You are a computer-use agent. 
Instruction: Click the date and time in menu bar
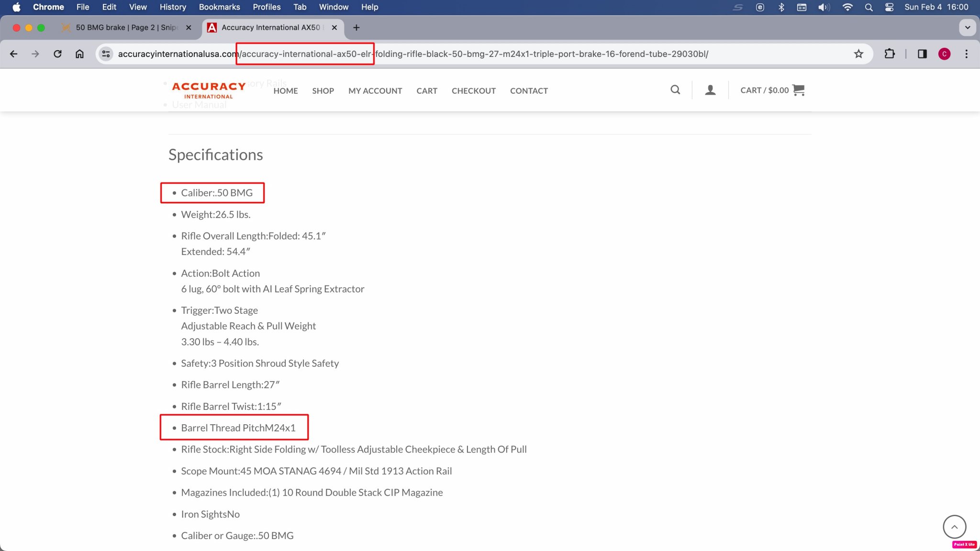click(936, 7)
